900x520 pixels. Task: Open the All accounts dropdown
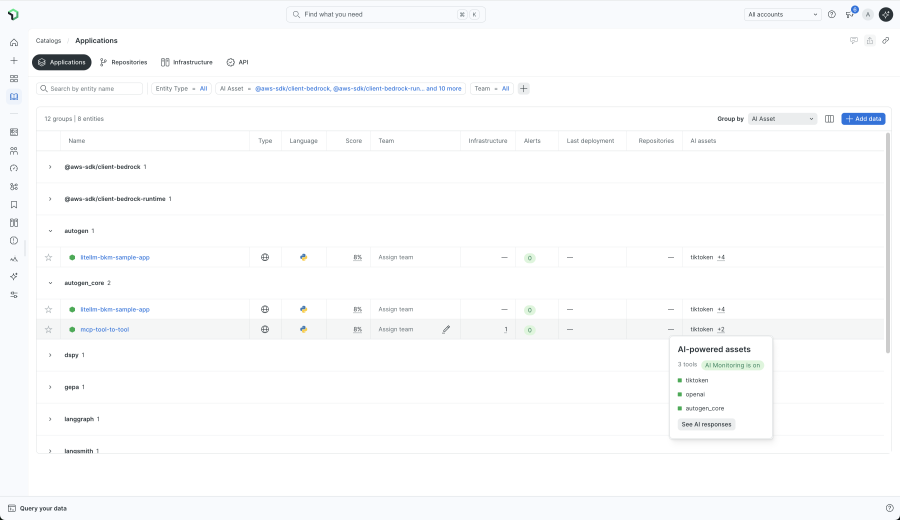coord(782,14)
